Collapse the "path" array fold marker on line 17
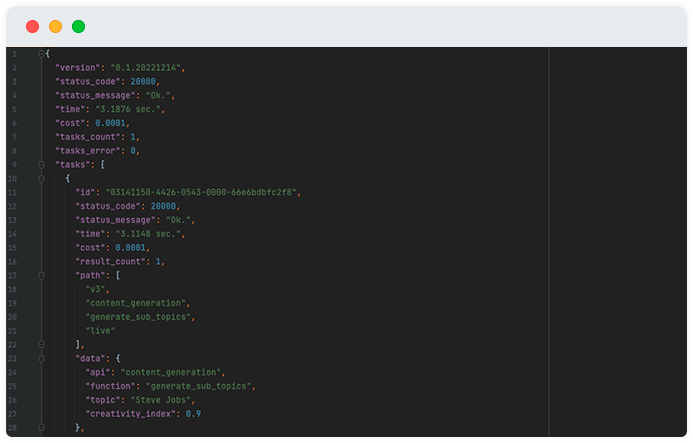Screen dimensions: 693x443 tap(41, 275)
